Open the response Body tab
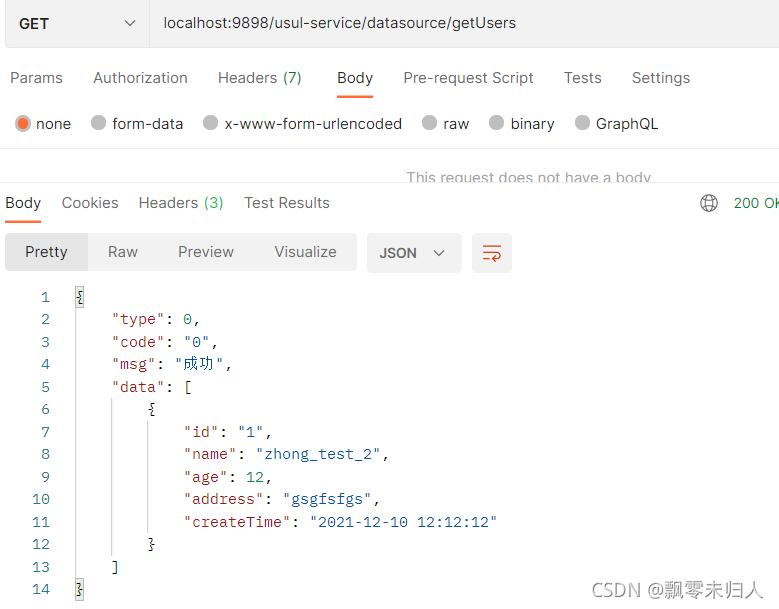 (23, 203)
